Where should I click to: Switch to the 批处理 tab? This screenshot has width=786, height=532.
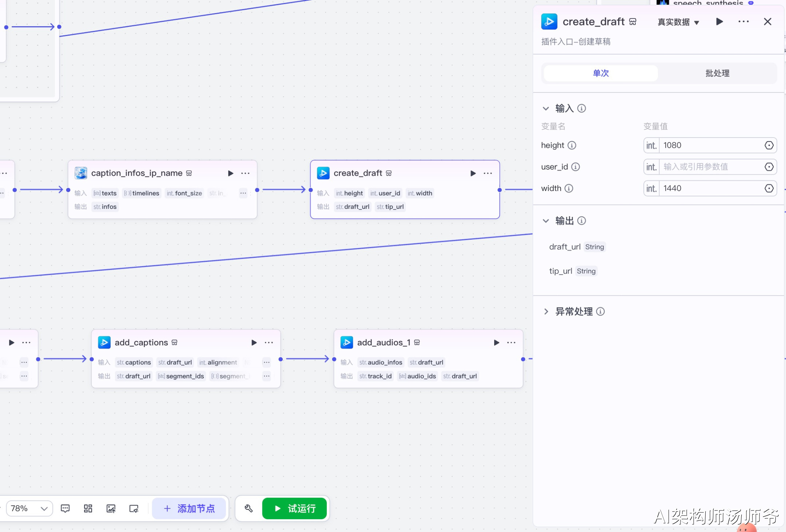click(x=717, y=73)
